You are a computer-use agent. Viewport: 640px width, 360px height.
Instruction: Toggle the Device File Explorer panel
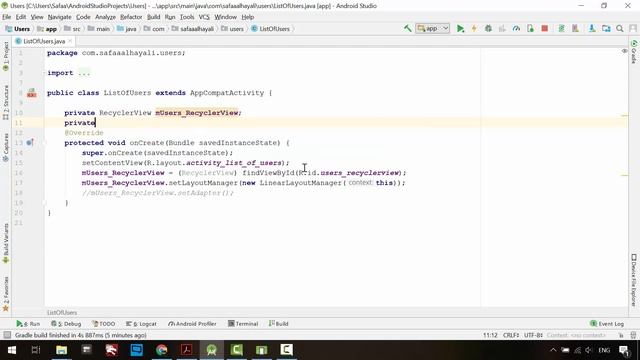tap(634, 280)
